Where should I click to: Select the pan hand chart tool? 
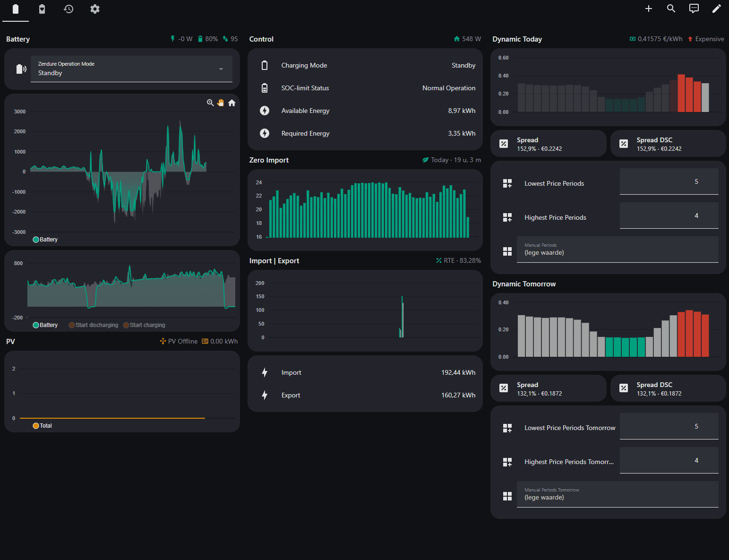click(x=221, y=103)
